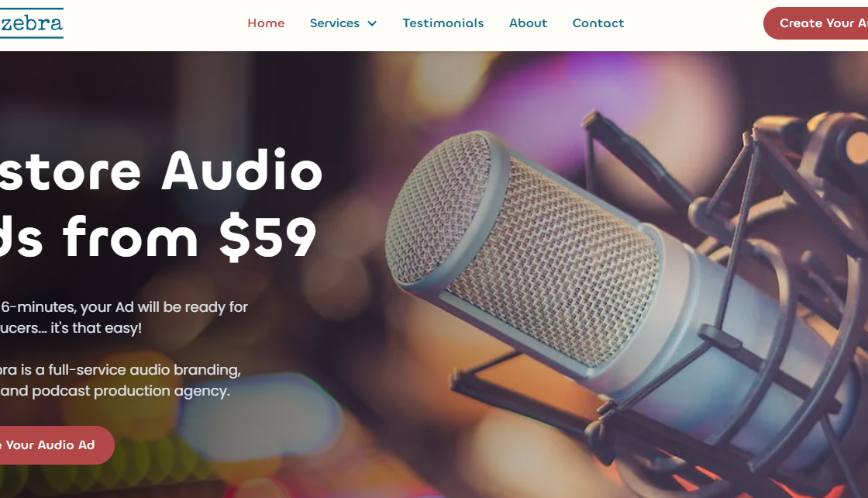Expand the Services dropdown chevron
868x498 pixels.
tap(372, 23)
